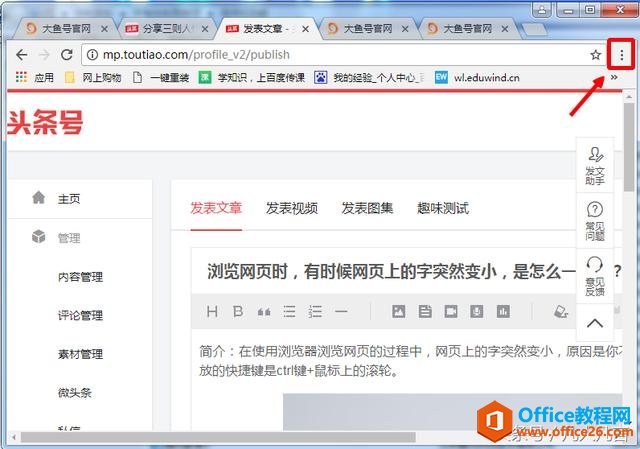Open 素材管理 in the sidebar
Viewport: 640px width, 449px height.
(80, 354)
